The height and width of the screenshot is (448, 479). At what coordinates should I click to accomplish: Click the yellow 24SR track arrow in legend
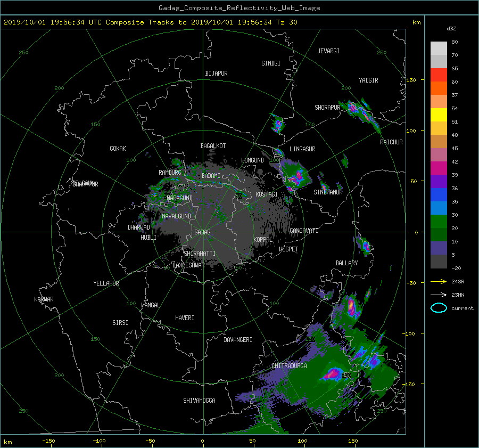point(439,281)
